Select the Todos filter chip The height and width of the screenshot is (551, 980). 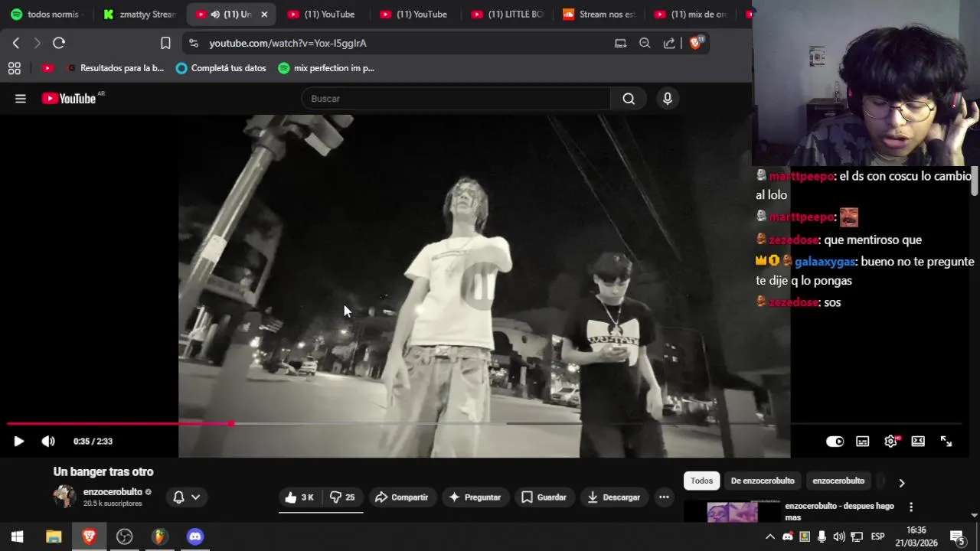point(701,481)
